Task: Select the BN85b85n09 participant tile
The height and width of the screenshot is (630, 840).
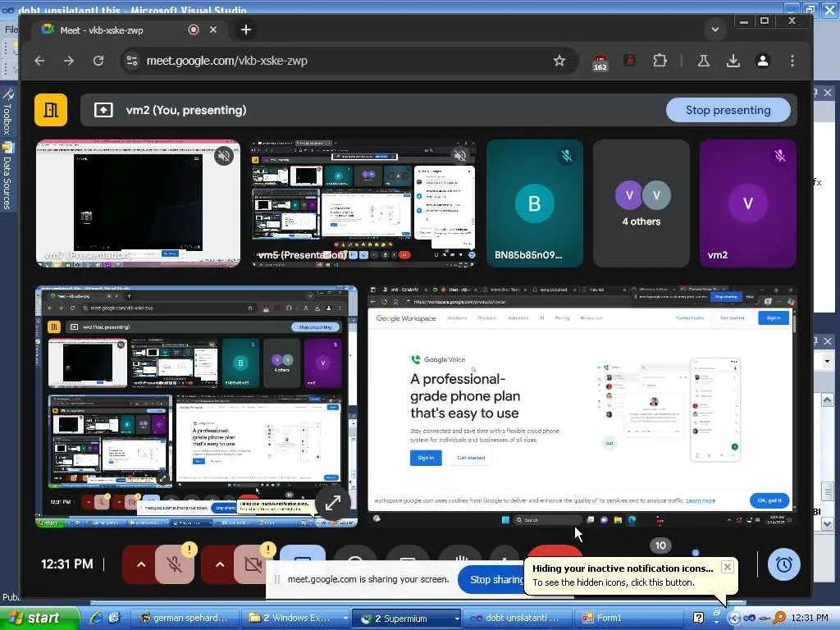Action: click(x=535, y=203)
